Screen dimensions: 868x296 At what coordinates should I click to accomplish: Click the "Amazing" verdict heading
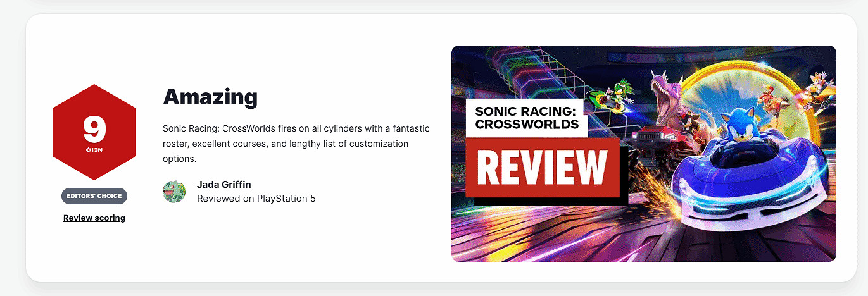click(x=210, y=97)
